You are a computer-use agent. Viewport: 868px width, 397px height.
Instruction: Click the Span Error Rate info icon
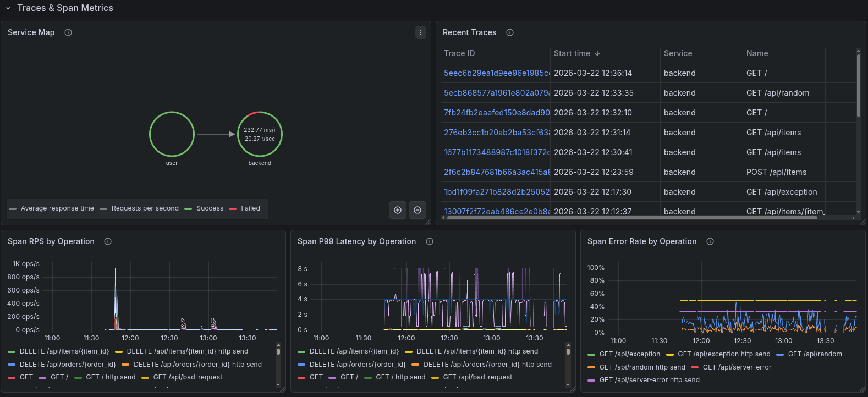click(710, 241)
